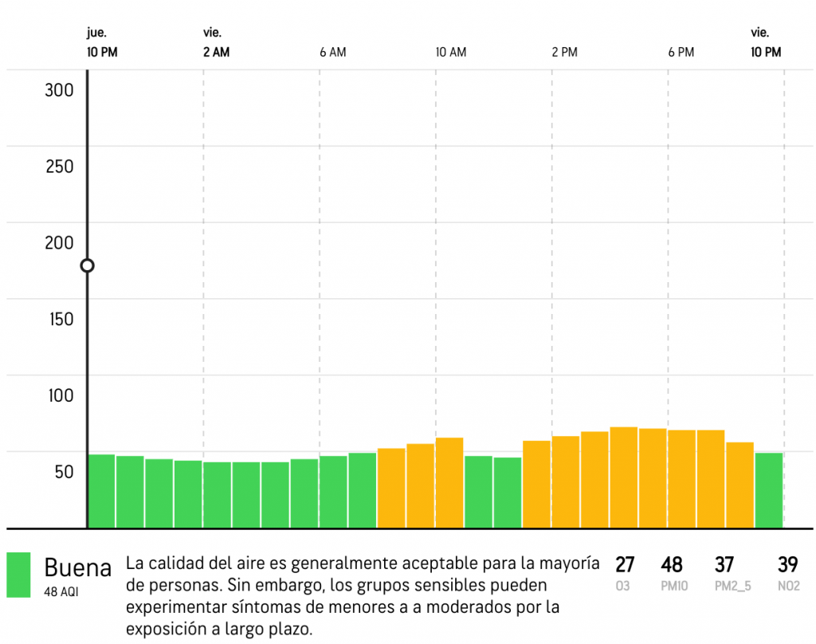Image resolution: width=816 pixels, height=644 pixels.
Task: Click the air quality description paragraph
Action: (363, 596)
